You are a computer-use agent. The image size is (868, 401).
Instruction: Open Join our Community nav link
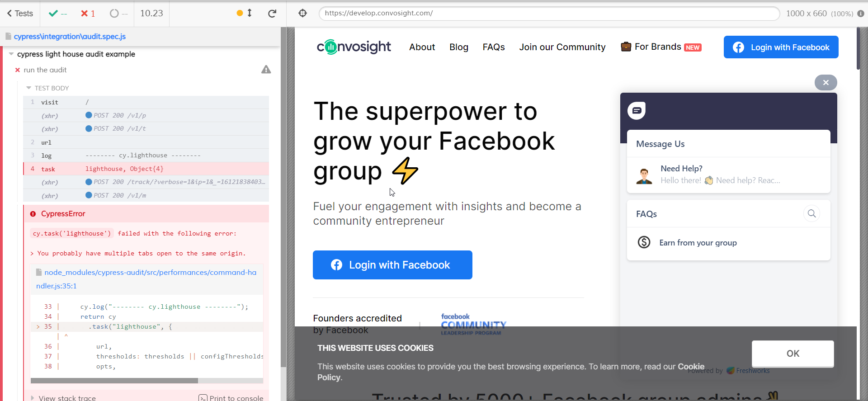tap(562, 47)
